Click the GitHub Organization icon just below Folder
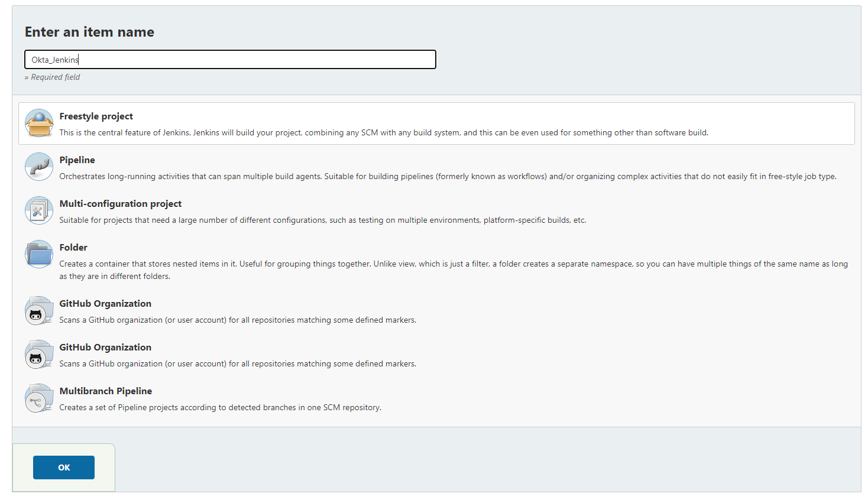868x500 pixels. (39, 310)
